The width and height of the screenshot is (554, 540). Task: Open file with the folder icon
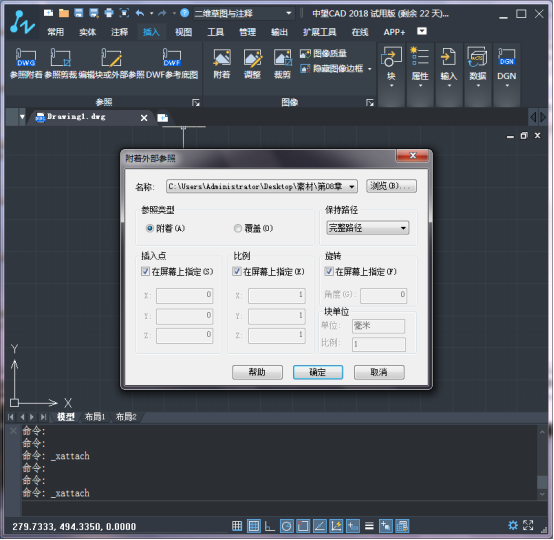tap(64, 13)
